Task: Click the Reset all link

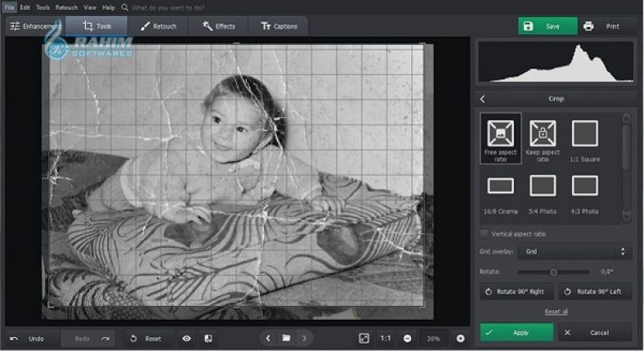Action: point(556,312)
